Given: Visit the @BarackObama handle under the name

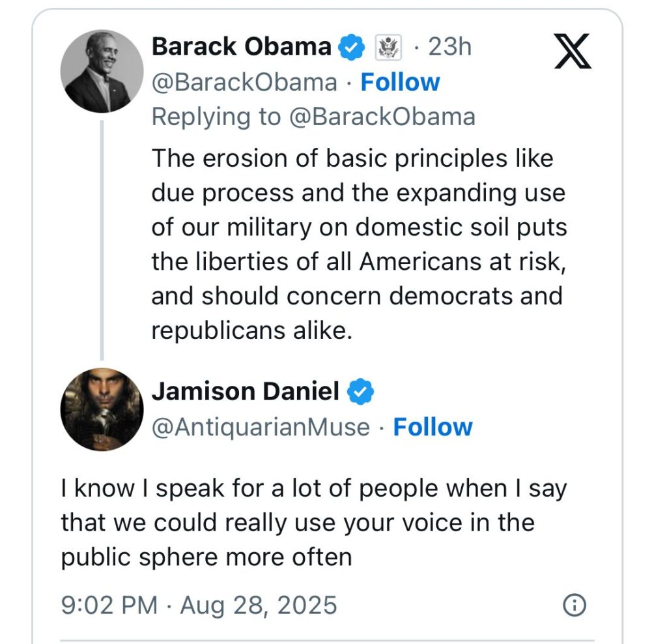Looking at the screenshot, I should pos(244,82).
